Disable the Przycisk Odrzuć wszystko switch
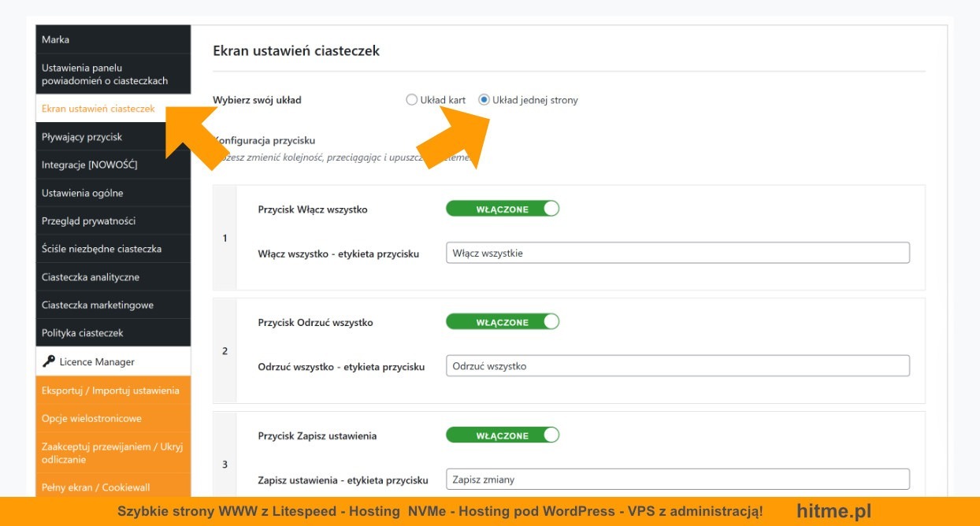Image resolution: width=980 pixels, height=526 pixels. [x=503, y=322]
